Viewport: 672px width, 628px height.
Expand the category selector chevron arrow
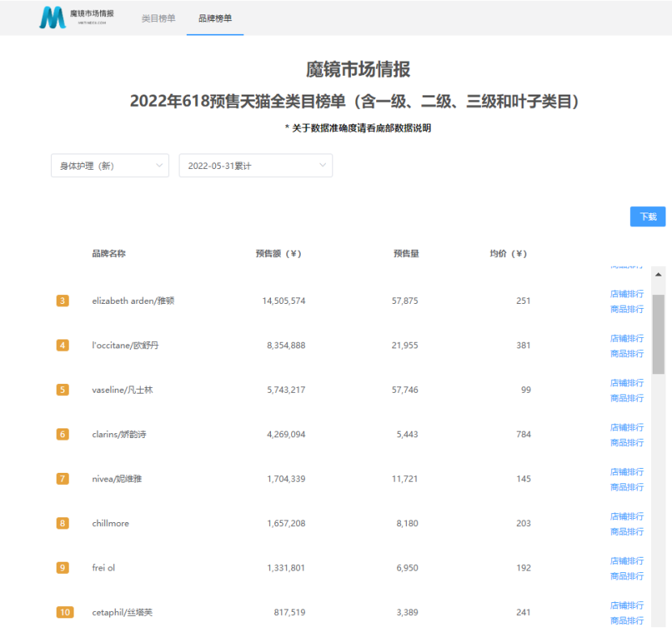click(x=158, y=165)
